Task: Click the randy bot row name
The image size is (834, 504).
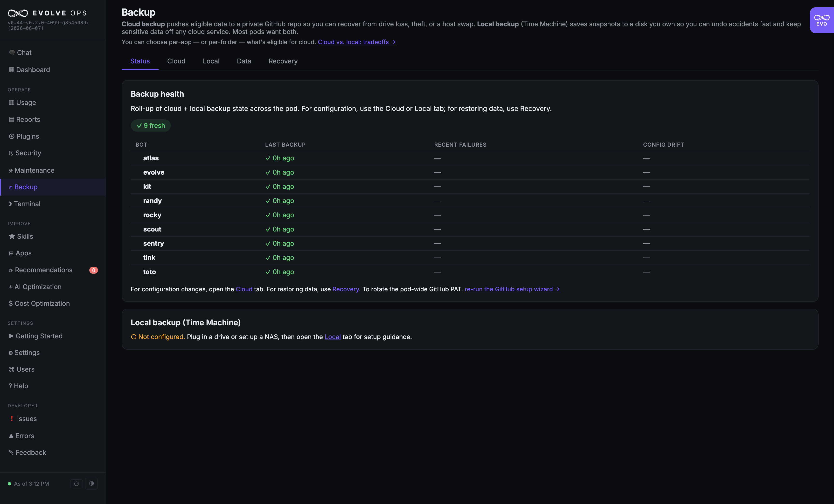Action: coord(152,201)
